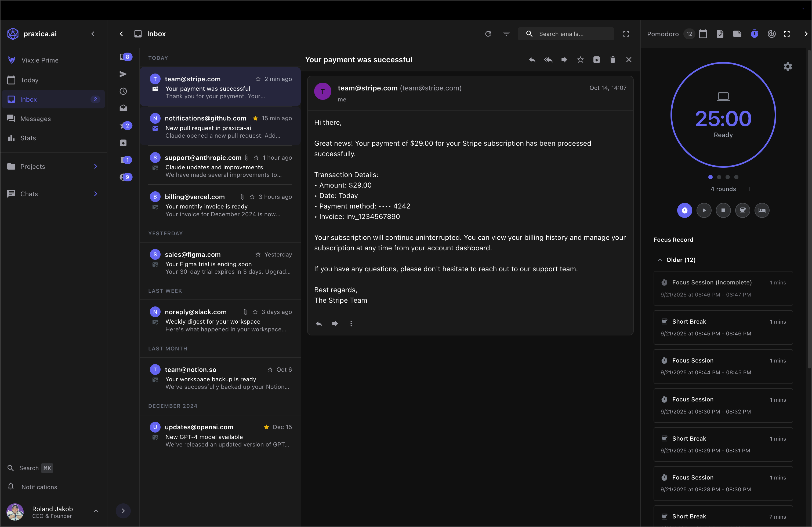Start short break with coffee cup icon
The height and width of the screenshot is (527, 812).
(742, 210)
